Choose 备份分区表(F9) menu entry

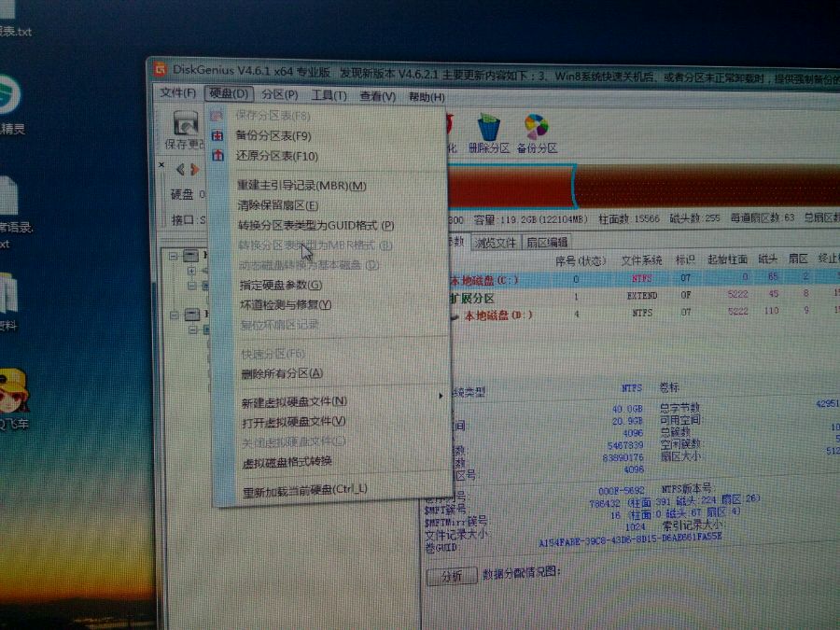pos(273,135)
